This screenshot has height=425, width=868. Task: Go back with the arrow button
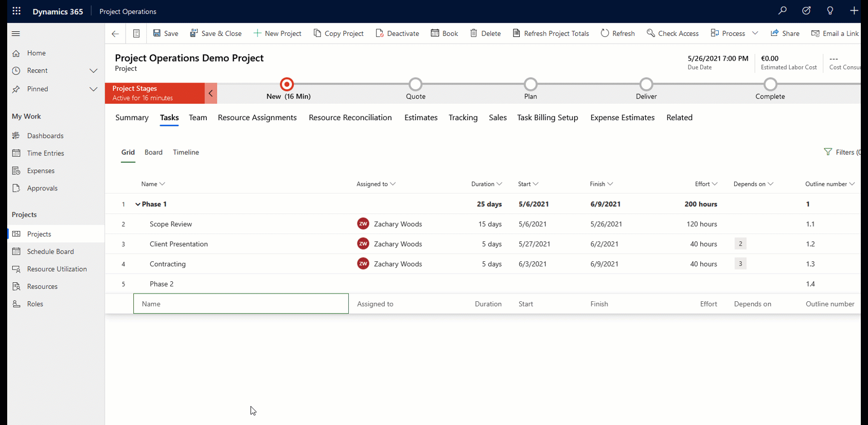(115, 34)
